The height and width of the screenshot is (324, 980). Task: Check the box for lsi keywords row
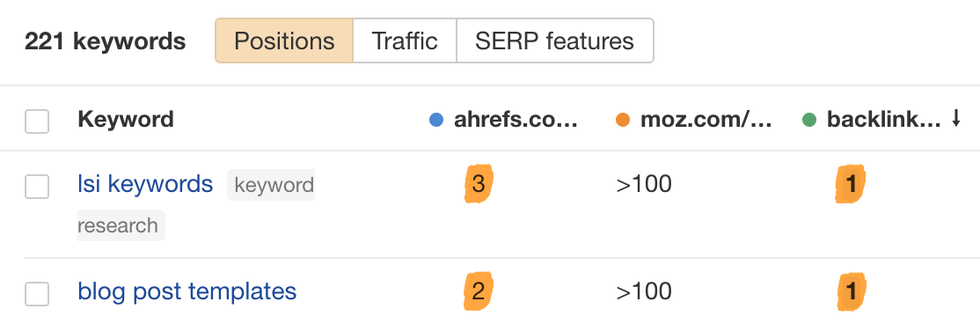coord(37,187)
